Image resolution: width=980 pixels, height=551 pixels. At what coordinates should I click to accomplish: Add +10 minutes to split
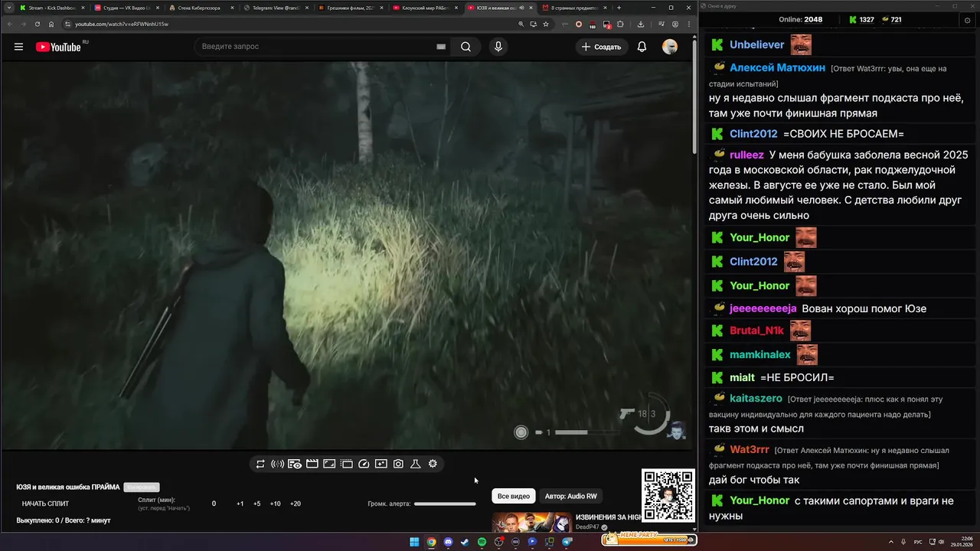point(275,504)
